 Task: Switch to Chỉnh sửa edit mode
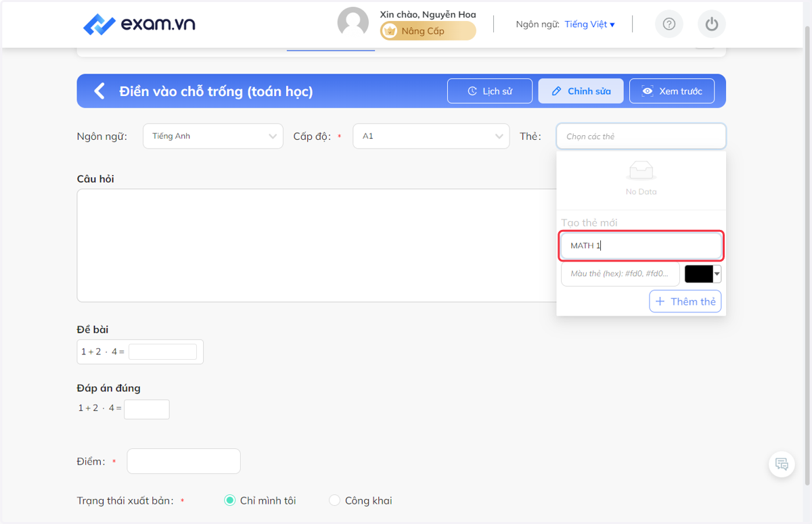581,91
